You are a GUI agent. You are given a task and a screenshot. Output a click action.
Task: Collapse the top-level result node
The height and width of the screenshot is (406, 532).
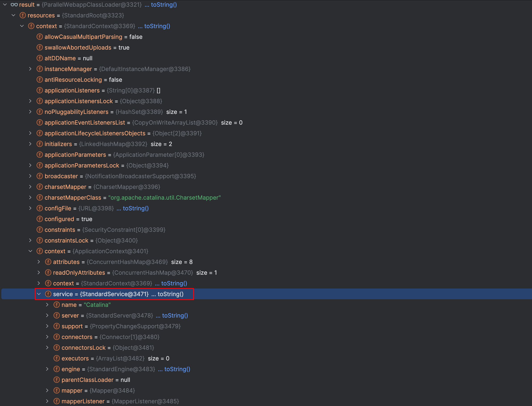5,5
